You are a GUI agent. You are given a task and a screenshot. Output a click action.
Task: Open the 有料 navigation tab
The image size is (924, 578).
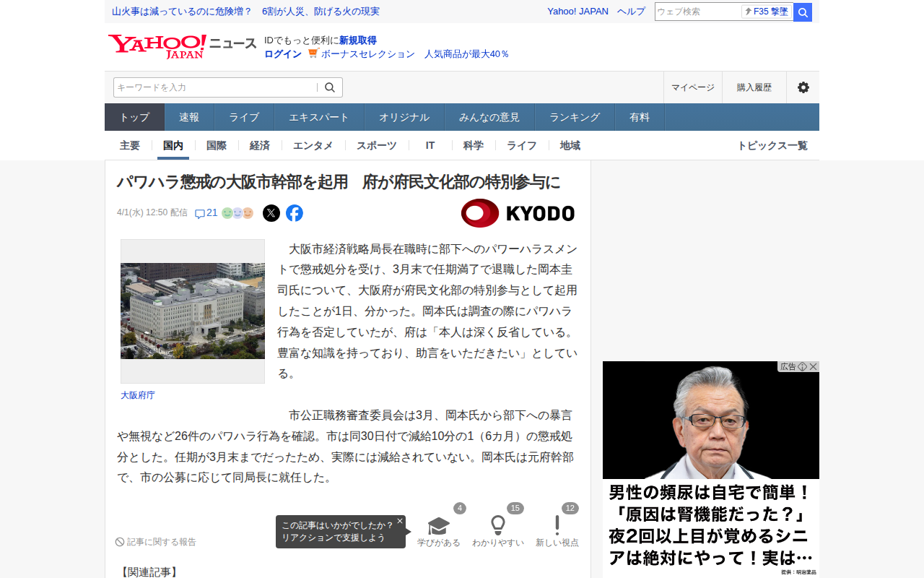(x=640, y=117)
